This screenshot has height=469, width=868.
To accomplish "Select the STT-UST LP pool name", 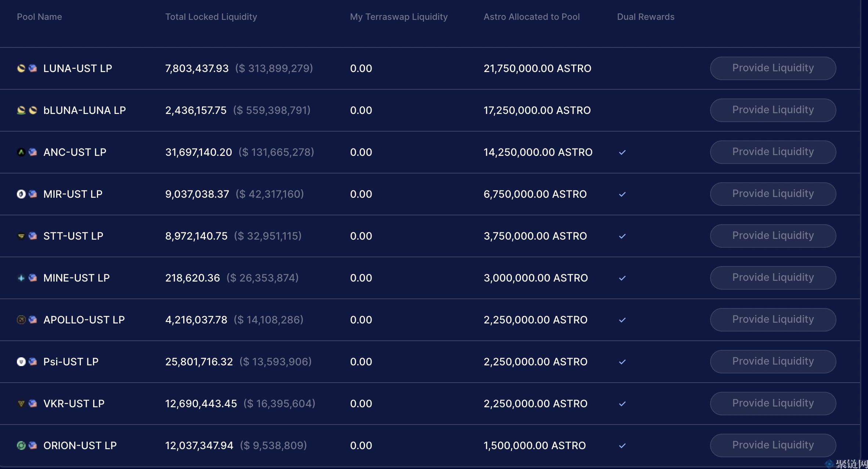I will pos(73,236).
